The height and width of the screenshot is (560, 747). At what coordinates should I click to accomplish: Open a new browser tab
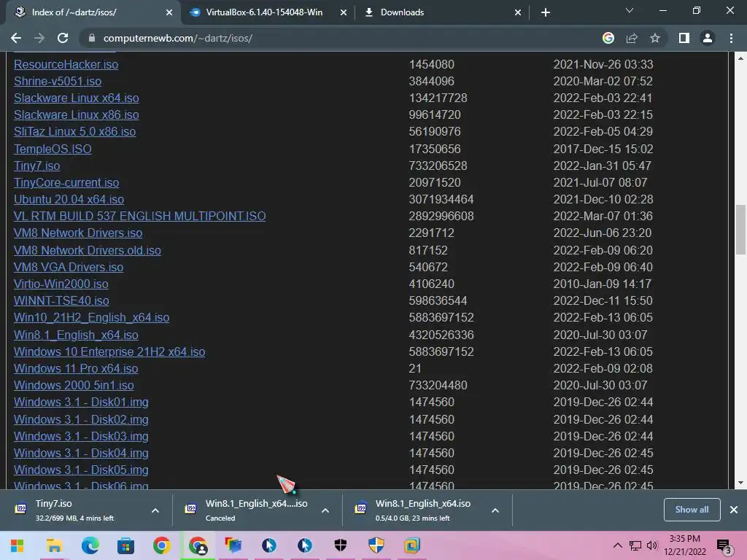pyautogui.click(x=546, y=12)
